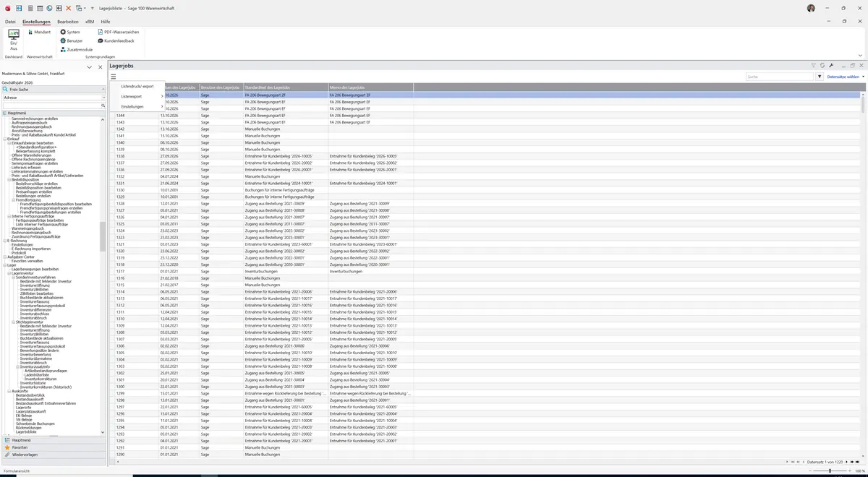Viewport: 868px width, 477px height.
Task: Open the Adresse search type dropdown
Action: [x=54, y=98]
